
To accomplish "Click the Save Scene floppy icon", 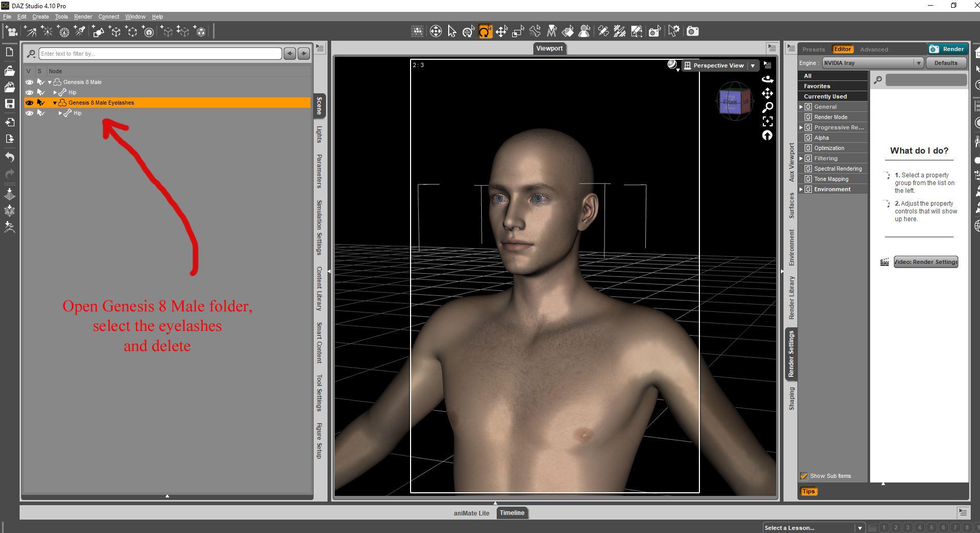I will click(x=9, y=104).
